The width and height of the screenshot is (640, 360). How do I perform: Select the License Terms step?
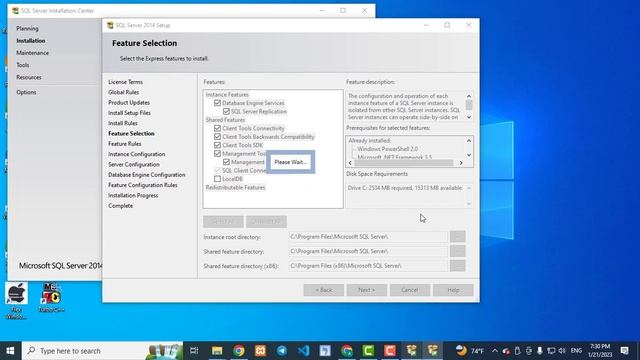[125, 82]
